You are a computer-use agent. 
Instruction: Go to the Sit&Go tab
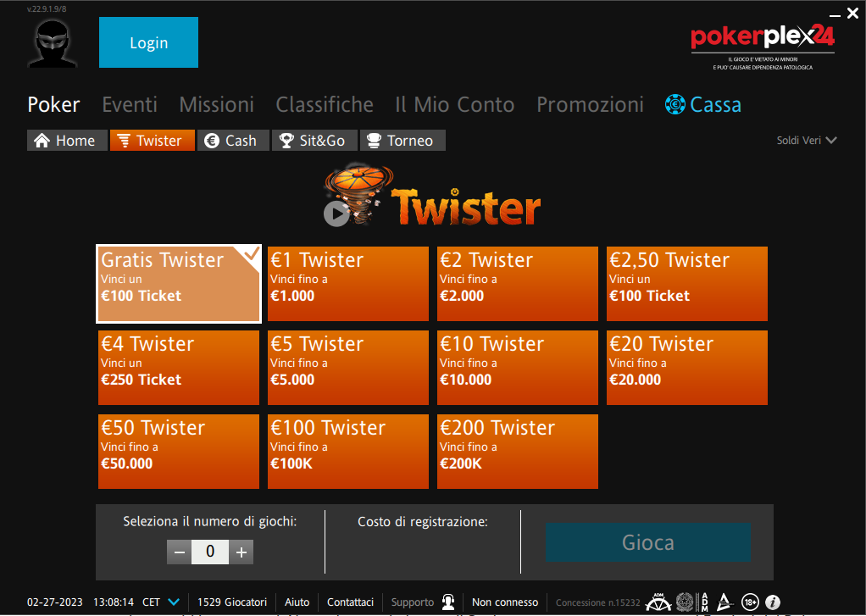coord(314,141)
